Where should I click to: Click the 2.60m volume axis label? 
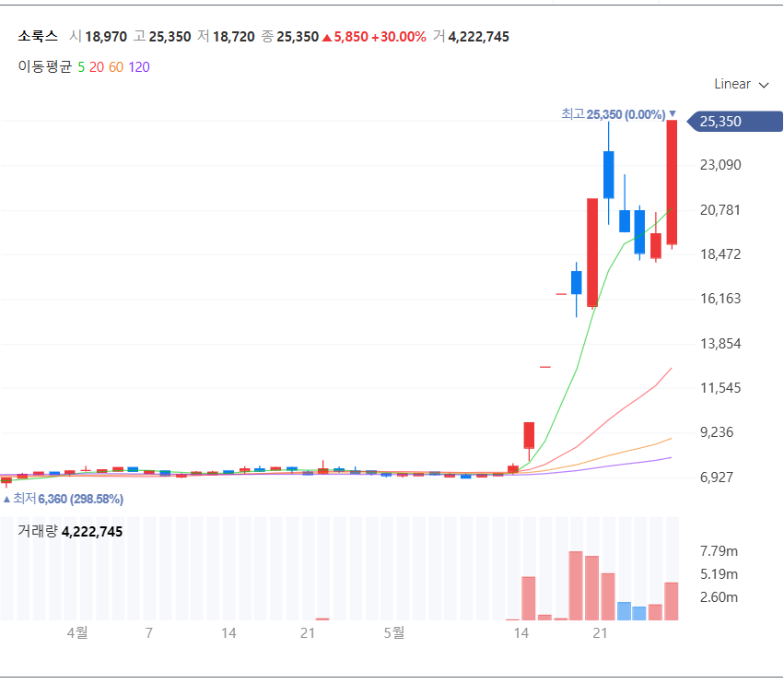tap(719, 597)
